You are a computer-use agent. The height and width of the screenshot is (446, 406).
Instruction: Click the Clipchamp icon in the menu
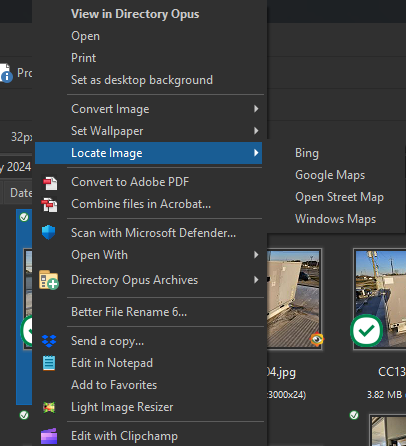point(49,436)
